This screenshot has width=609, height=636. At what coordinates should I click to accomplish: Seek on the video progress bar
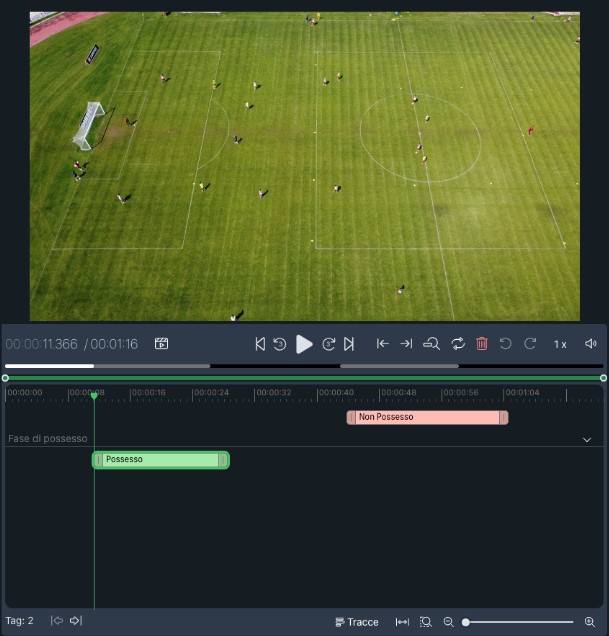pos(304,366)
